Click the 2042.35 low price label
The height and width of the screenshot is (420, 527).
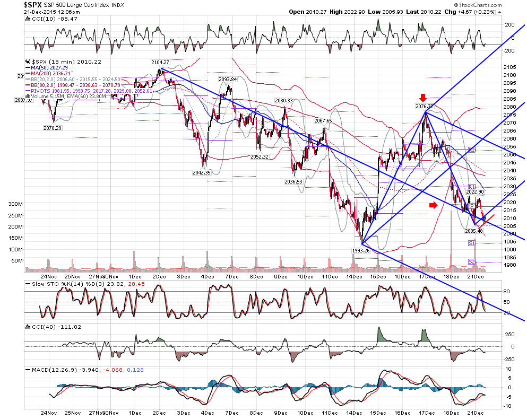coord(201,172)
